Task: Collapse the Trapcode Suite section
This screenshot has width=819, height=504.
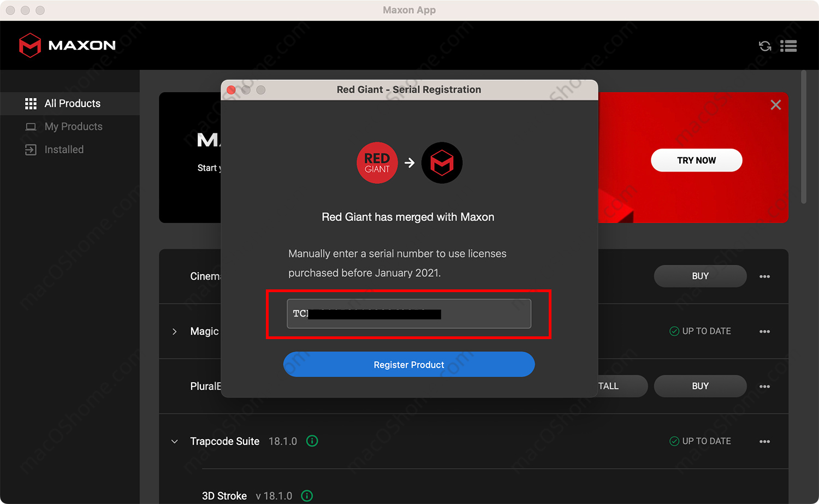Action: click(174, 441)
